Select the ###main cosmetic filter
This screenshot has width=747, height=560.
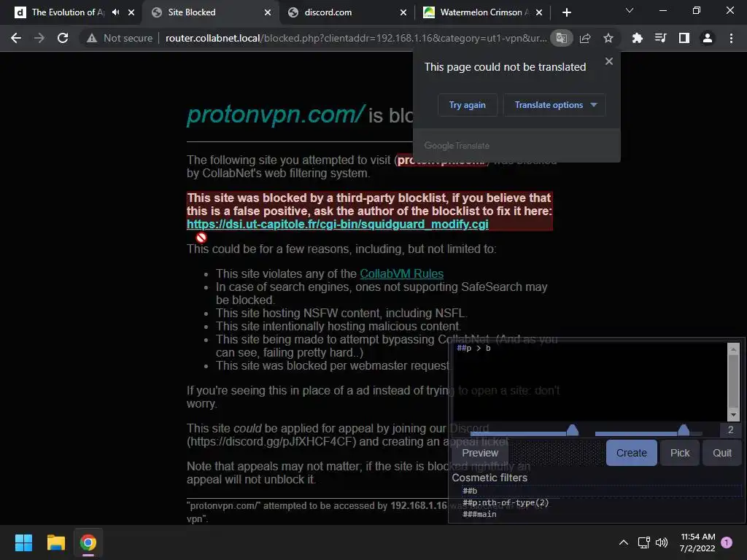[x=602, y=514]
